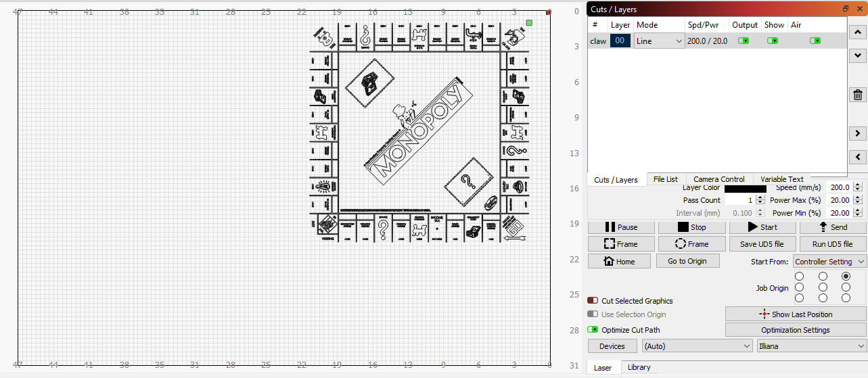Image resolution: width=868 pixels, height=378 pixels.
Task: Move the layer down with the down arrow
Action: pyautogui.click(x=858, y=55)
